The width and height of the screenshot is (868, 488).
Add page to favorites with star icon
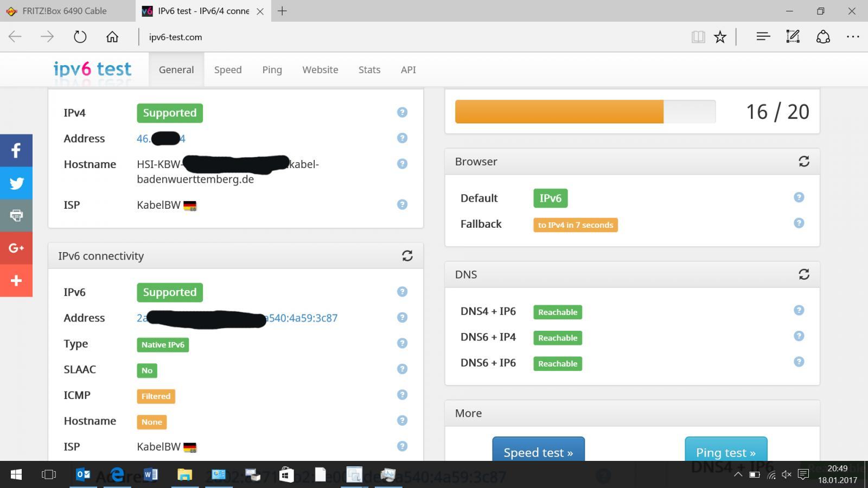click(720, 37)
